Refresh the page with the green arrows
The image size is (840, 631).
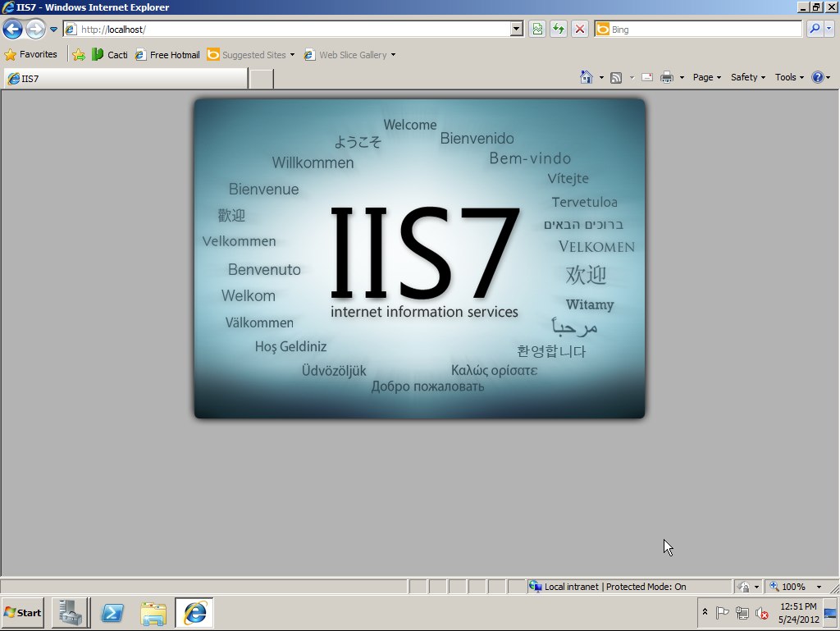pos(558,29)
